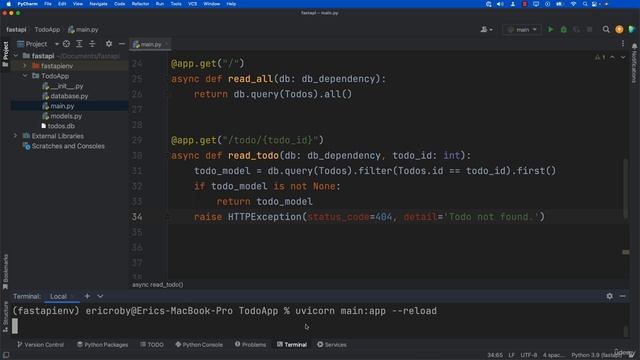Hide the Project tool window
This screenshot has width=640, height=360.
(x=122, y=44)
